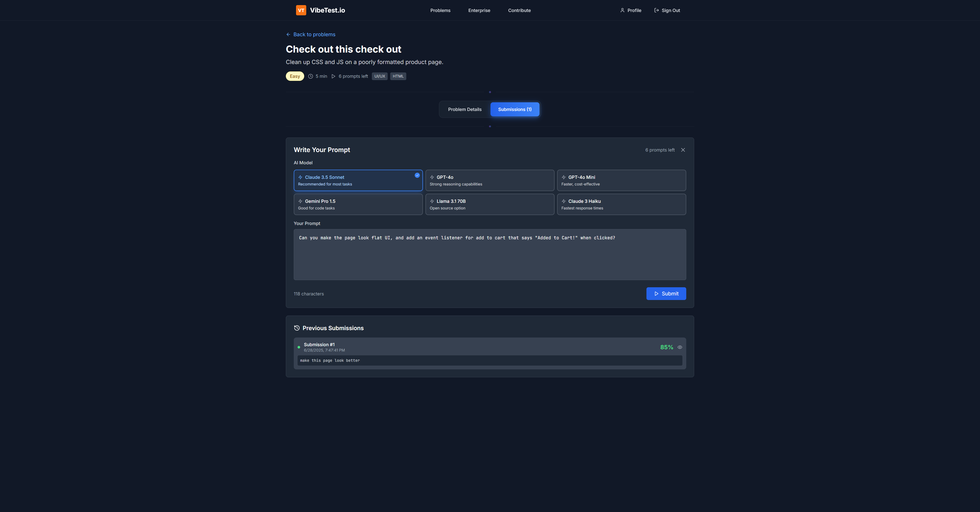Viewport: 980px width, 512px height.
Task: Click the play icon beside prompts left
Action: 333,77
